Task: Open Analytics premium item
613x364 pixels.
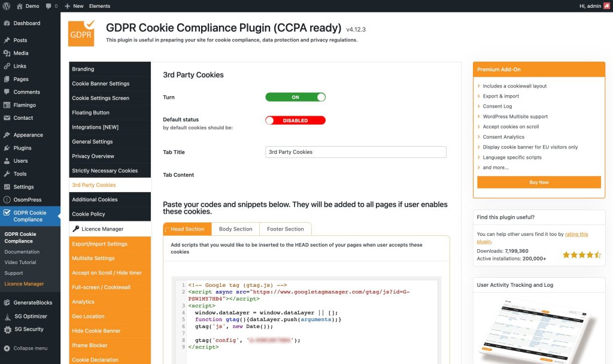Action: click(x=110, y=302)
